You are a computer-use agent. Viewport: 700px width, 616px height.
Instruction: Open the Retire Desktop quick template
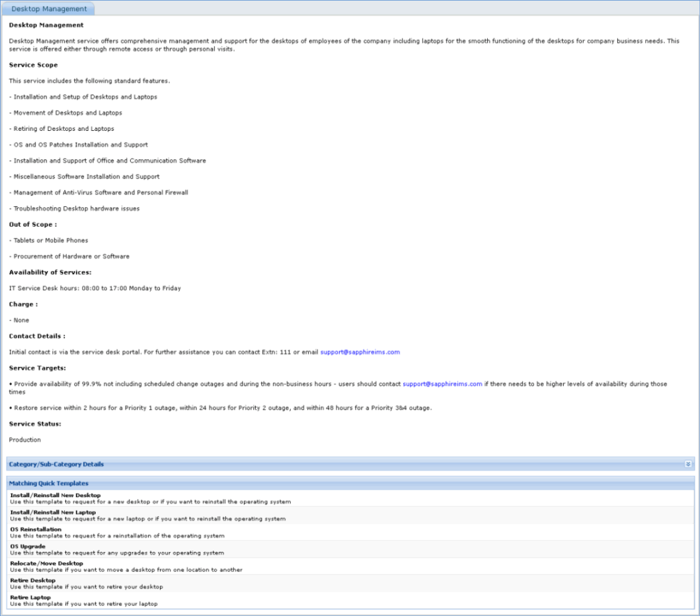pos(33,580)
